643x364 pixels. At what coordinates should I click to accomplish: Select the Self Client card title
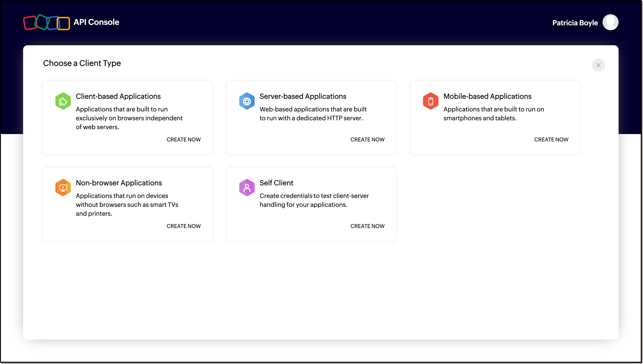point(276,183)
